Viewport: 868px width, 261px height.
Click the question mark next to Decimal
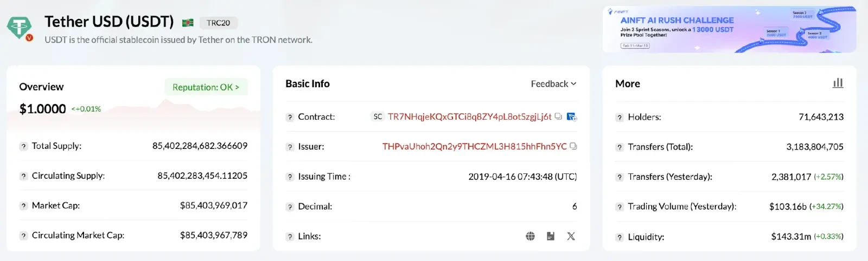click(x=290, y=207)
